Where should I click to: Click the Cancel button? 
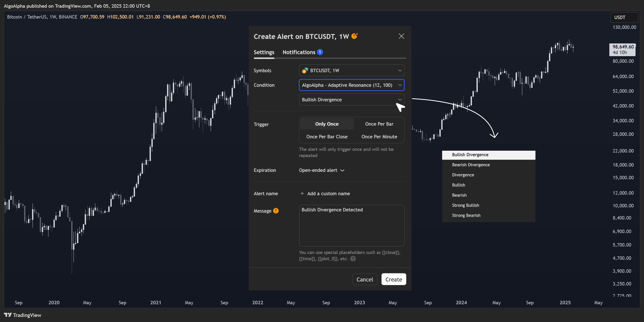tap(365, 279)
